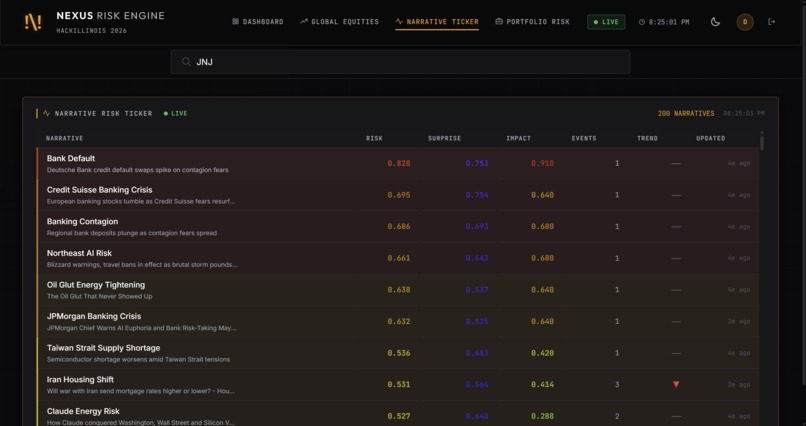The image size is (806, 426).
Task: Click the Nexus Risk Engine logo icon
Action: (33, 22)
